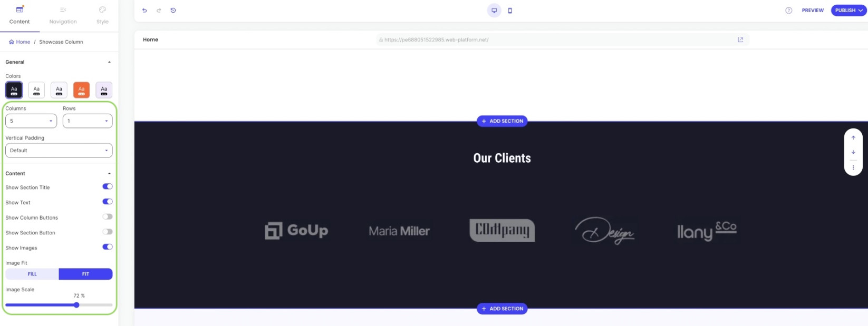Click the undo arrow icon
The image size is (868, 326).
pos(144,11)
